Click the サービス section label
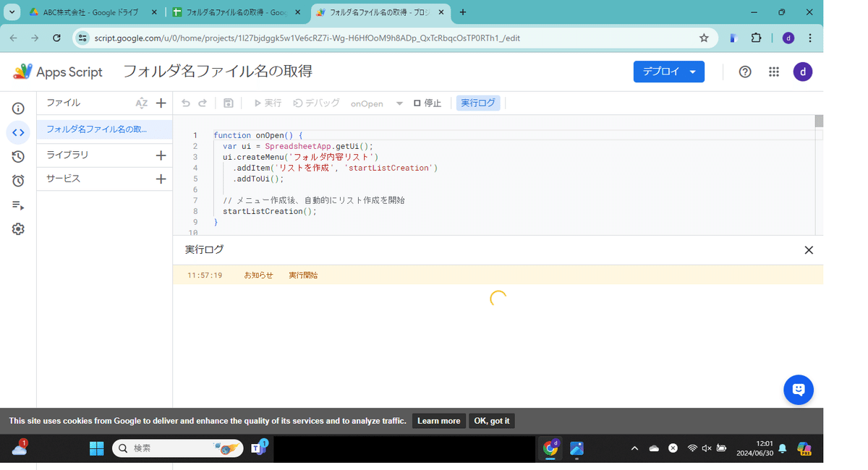Screen dimensions: 868x470 (x=63, y=179)
